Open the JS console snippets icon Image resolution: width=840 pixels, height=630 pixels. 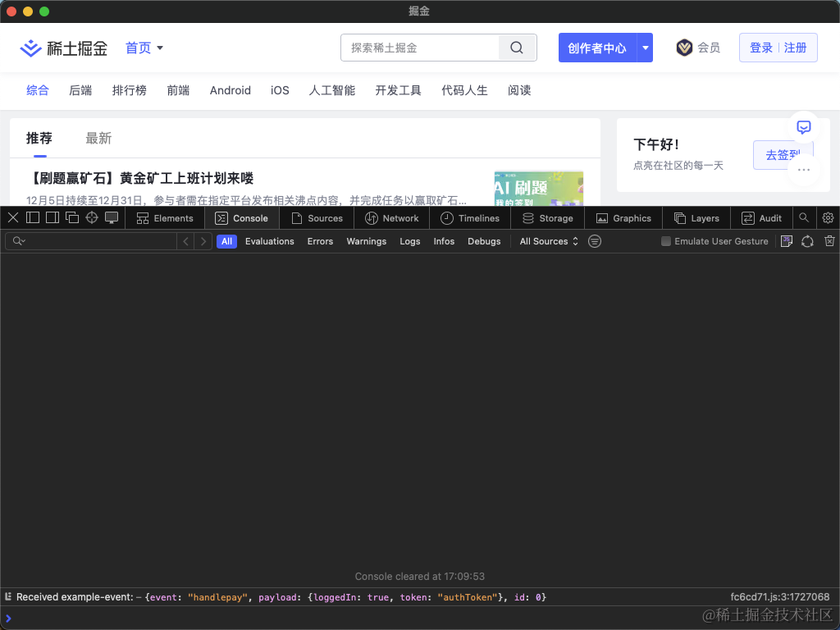point(787,241)
